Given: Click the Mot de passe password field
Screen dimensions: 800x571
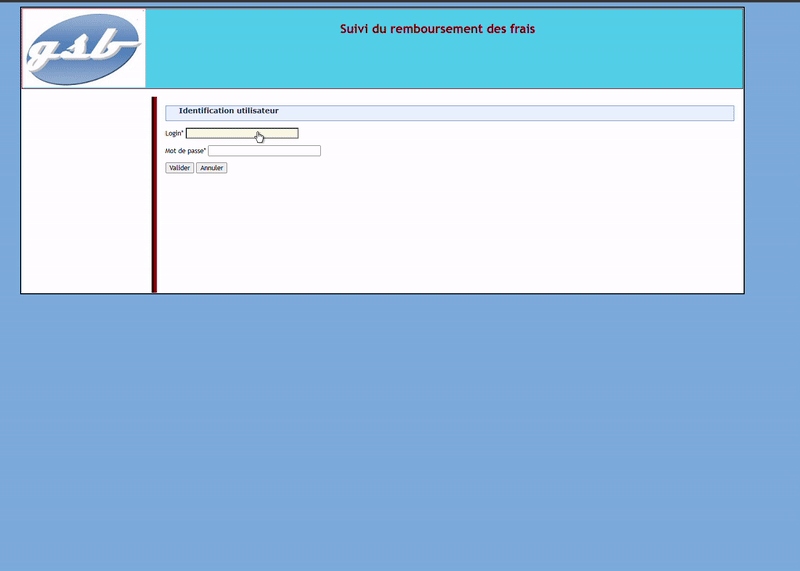Looking at the screenshot, I should pyautogui.click(x=264, y=151).
